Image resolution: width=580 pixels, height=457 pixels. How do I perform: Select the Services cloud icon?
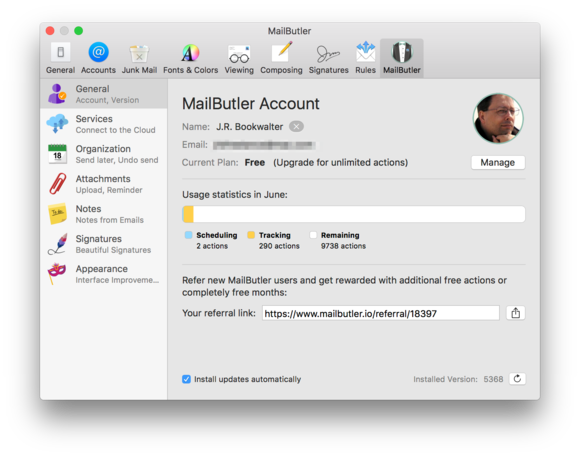point(57,124)
